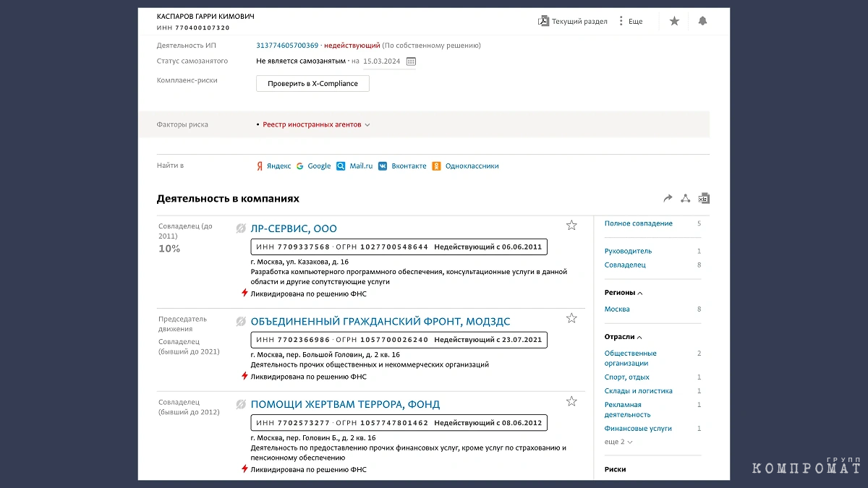Image resolution: width=868 pixels, height=488 pixels.
Task: Search person in Google
Action: pos(319,166)
